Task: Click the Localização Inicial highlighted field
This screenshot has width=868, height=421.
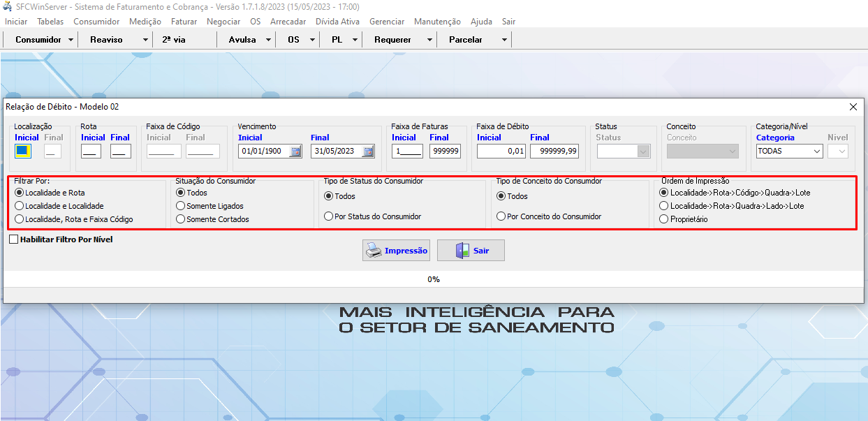Action: [22, 151]
